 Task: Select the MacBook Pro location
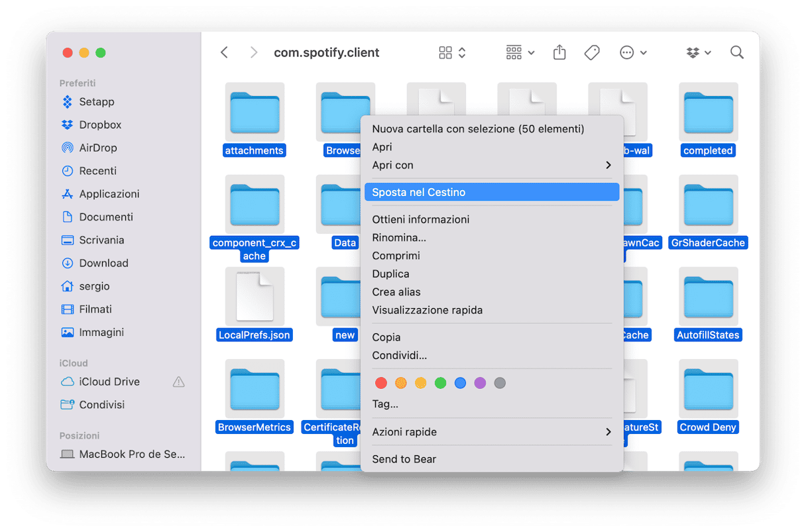click(123, 454)
